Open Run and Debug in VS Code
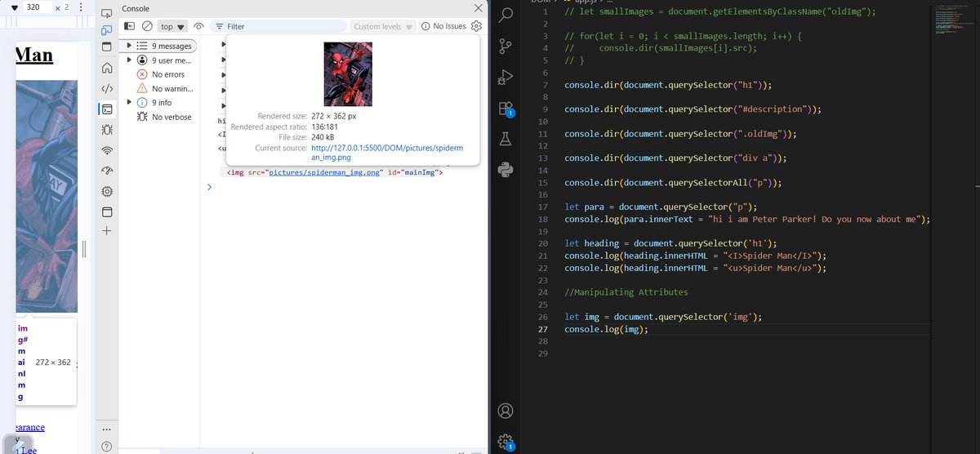Image resolution: width=980 pixels, height=454 pixels. (x=506, y=77)
